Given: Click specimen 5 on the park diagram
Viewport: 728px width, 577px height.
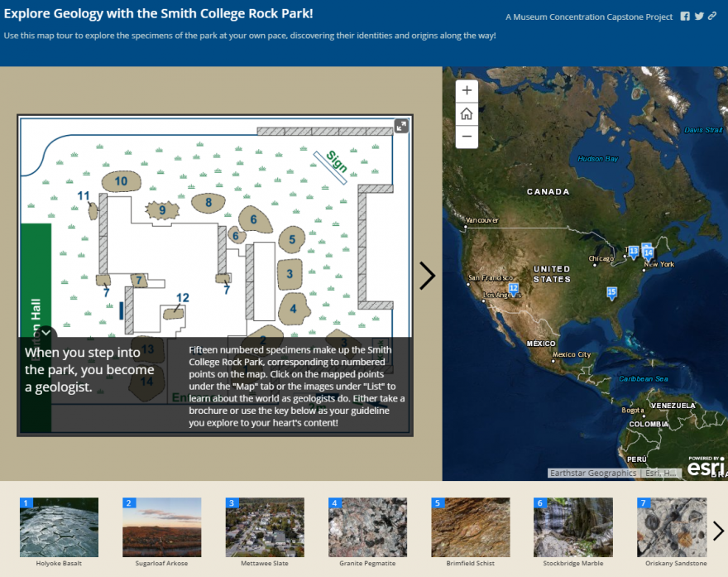Looking at the screenshot, I should coord(292,239).
